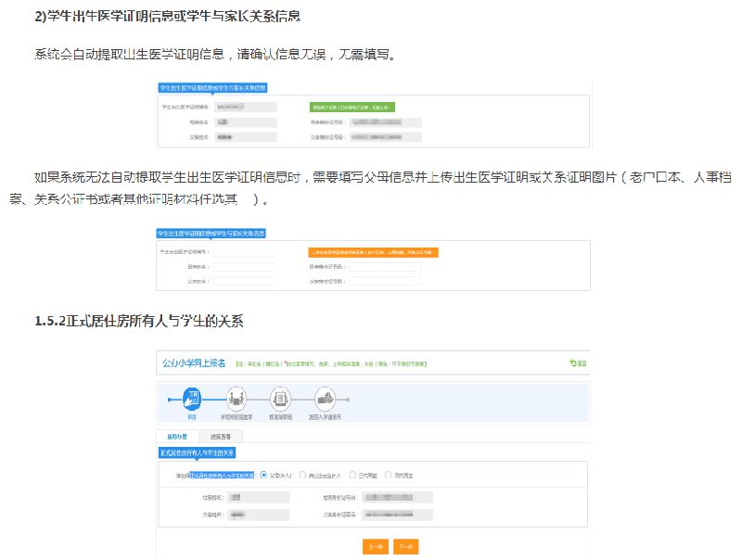Select the 四代同堂 radio option
742x560 pixels.
tap(388, 476)
